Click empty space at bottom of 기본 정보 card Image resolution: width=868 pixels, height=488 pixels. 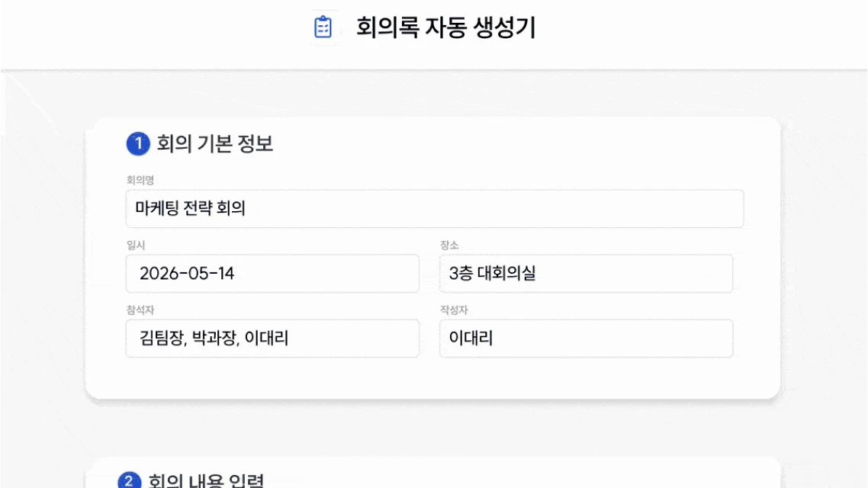(x=433, y=378)
